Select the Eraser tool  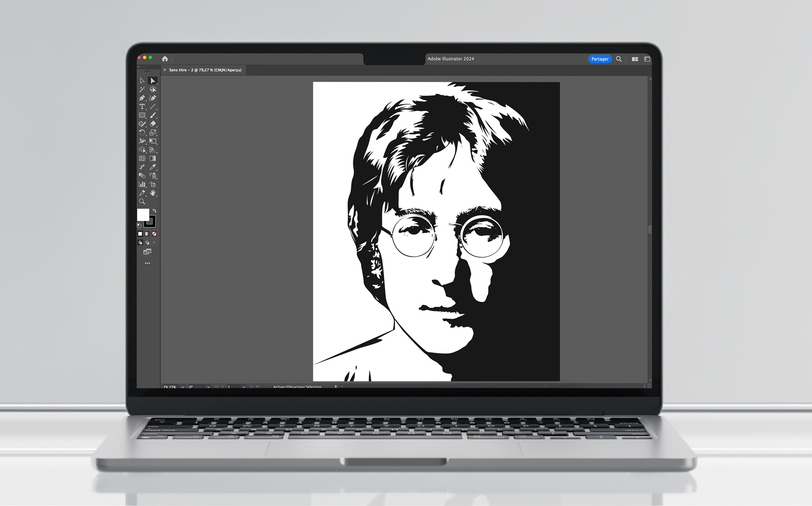tap(153, 124)
